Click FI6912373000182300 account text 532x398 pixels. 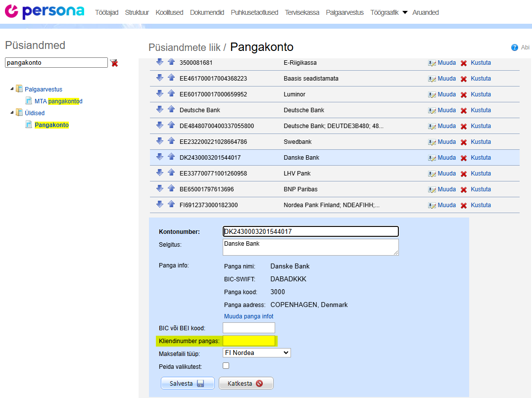(209, 205)
